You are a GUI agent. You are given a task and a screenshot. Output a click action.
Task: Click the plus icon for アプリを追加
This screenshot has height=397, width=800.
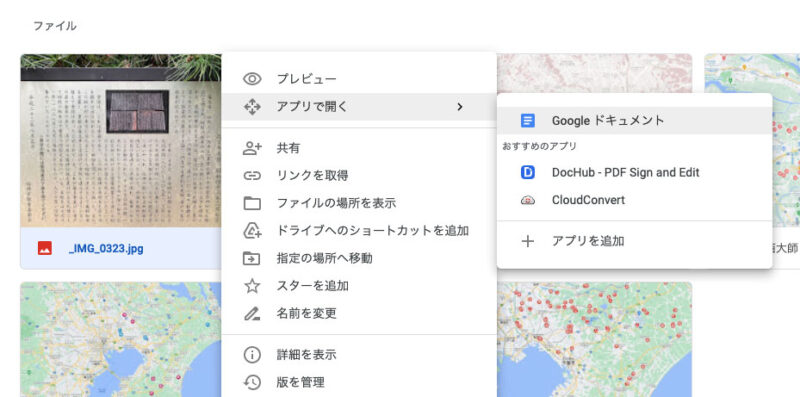click(x=528, y=241)
